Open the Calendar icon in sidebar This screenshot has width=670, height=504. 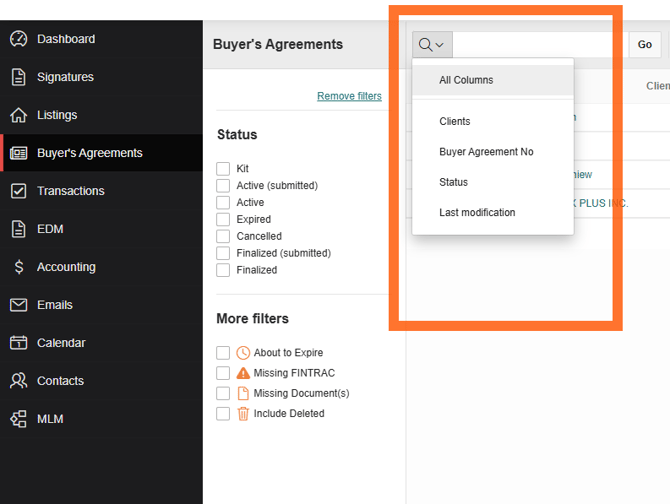18,343
